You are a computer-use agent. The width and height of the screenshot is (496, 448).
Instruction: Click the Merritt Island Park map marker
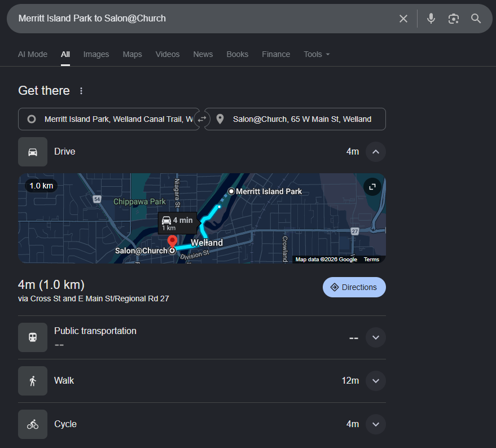click(x=231, y=191)
